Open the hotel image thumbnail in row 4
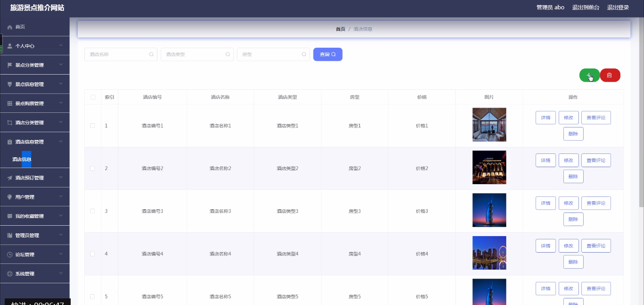The image size is (644, 305). (489, 253)
